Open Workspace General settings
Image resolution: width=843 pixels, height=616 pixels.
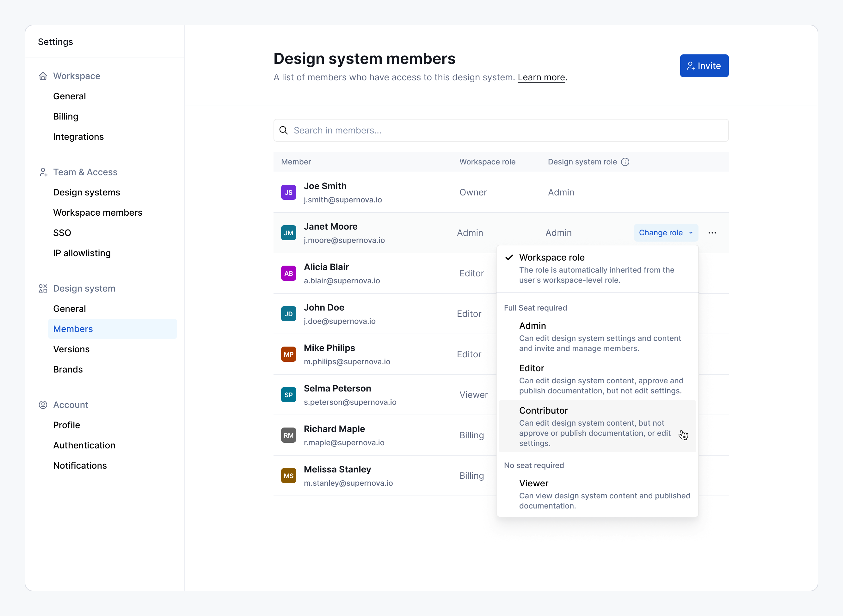tap(70, 96)
